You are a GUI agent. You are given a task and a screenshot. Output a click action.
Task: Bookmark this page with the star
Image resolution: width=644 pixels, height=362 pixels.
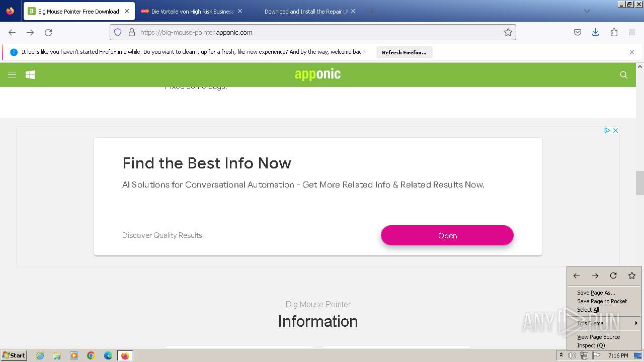(x=508, y=32)
